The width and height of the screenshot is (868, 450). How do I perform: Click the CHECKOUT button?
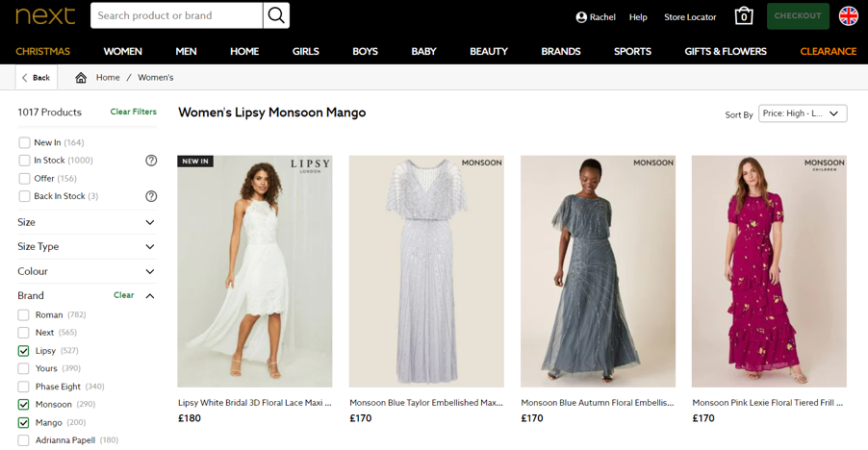798,16
